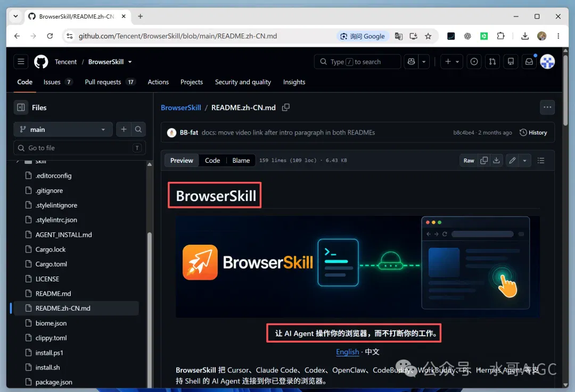Screen dimensions: 575x392
Task: Click the BrowserSkill banner image
Action: pos(358,266)
